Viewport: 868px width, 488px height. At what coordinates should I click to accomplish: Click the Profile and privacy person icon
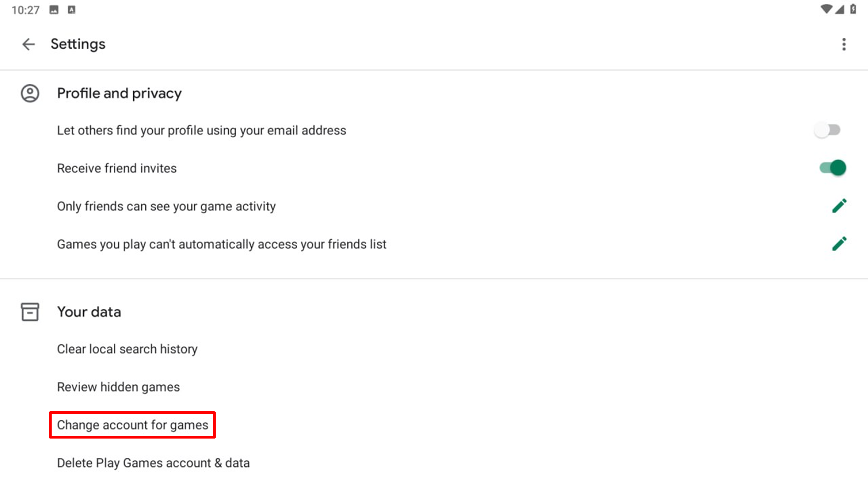[x=30, y=93]
